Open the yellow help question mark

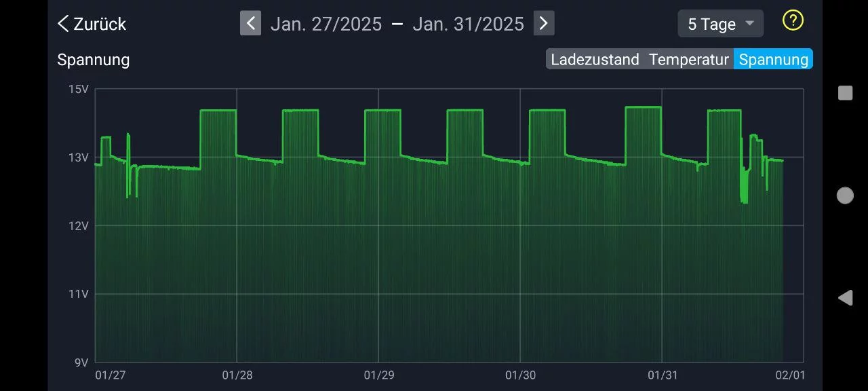792,21
